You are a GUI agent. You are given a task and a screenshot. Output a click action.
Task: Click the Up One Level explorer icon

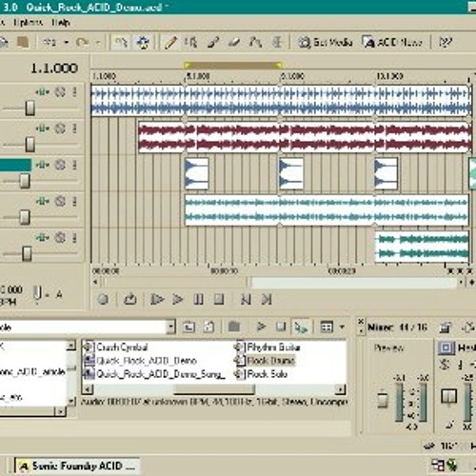188,327
